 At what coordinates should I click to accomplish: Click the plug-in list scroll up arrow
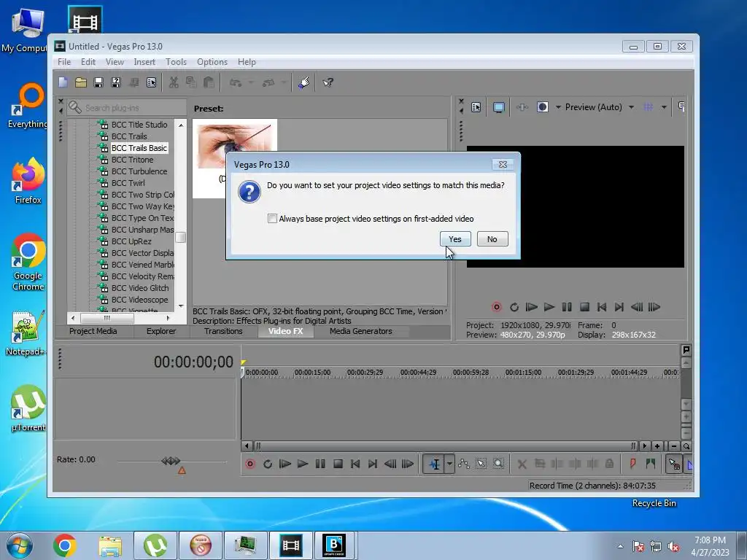181,125
